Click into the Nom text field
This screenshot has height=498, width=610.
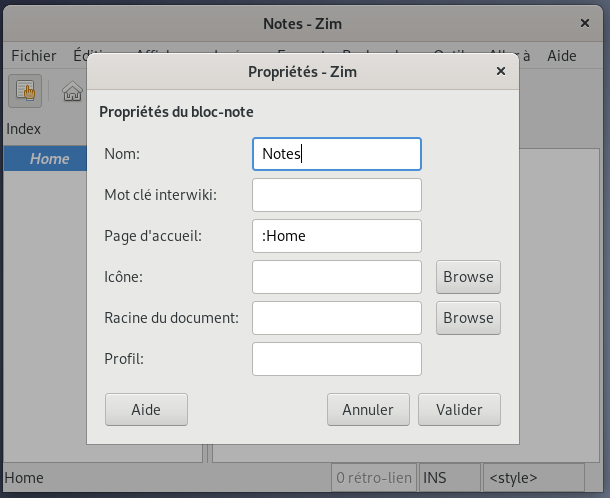[x=337, y=154]
